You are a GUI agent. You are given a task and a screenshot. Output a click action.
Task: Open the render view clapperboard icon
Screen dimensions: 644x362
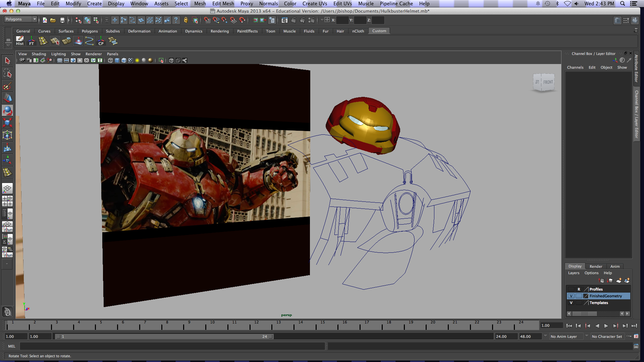pyautogui.click(x=284, y=20)
